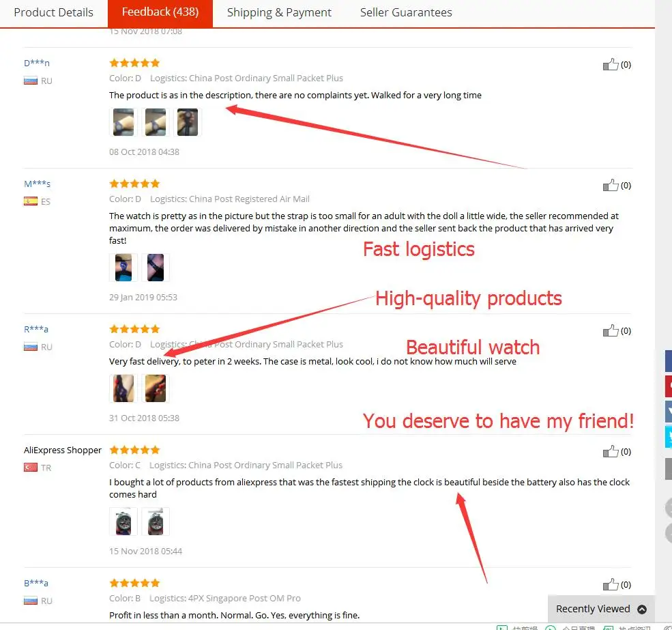View R***a's first review photo
This screenshot has height=630, width=672.
pos(123,388)
